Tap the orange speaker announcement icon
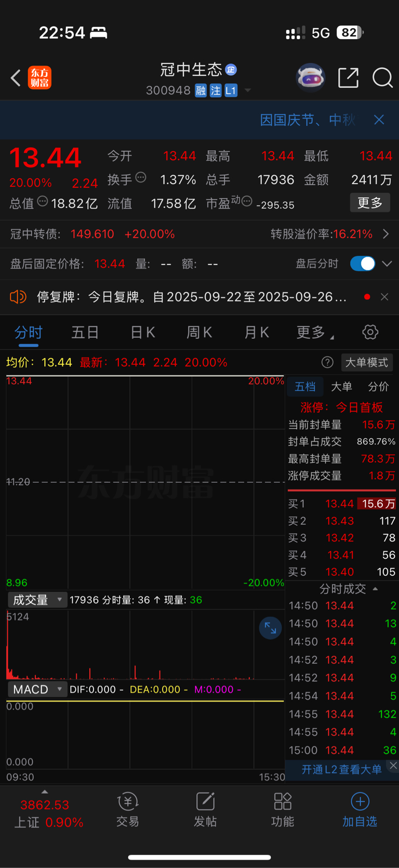This screenshot has width=399, height=868. [x=18, y=297]
